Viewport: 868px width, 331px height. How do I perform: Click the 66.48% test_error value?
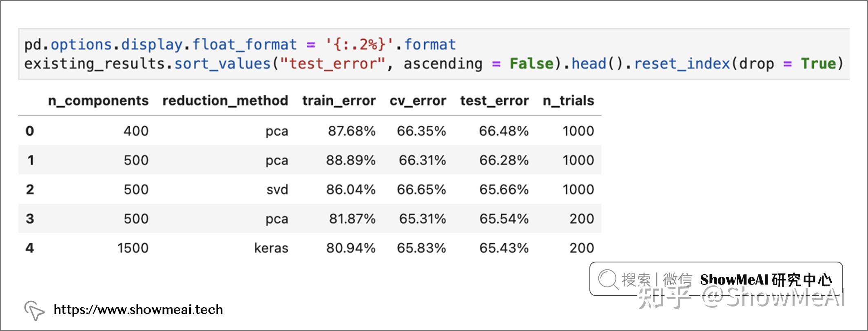(x=504, y=131)
